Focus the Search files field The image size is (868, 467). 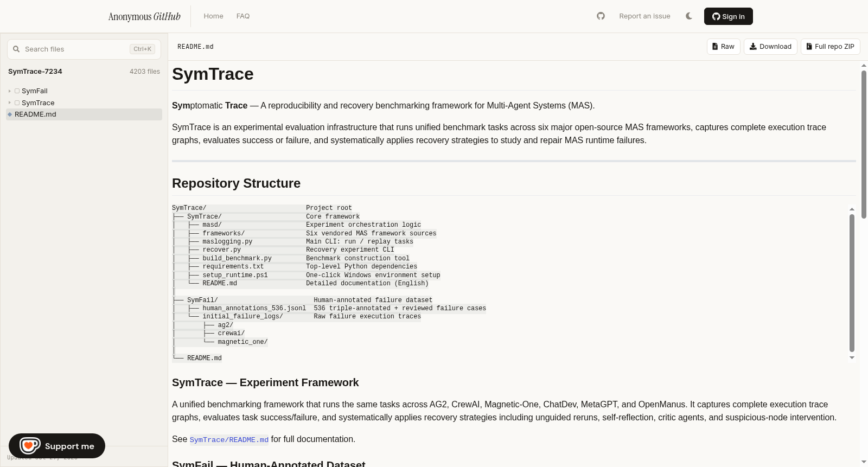point(84,49)
